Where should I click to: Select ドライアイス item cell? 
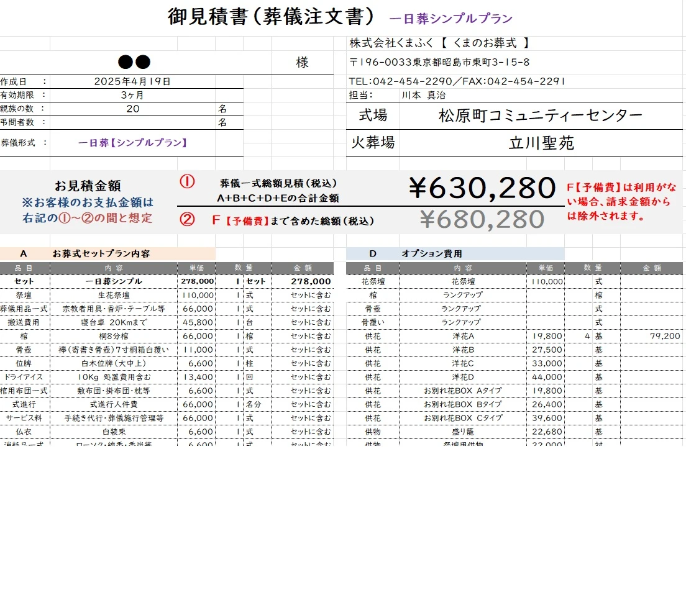pos(24,377)
